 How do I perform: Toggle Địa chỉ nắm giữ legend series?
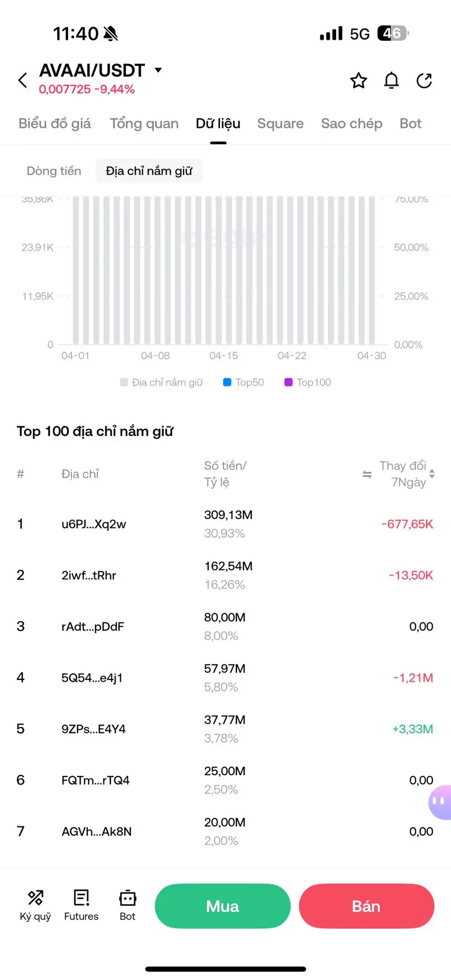click(162, 382)
